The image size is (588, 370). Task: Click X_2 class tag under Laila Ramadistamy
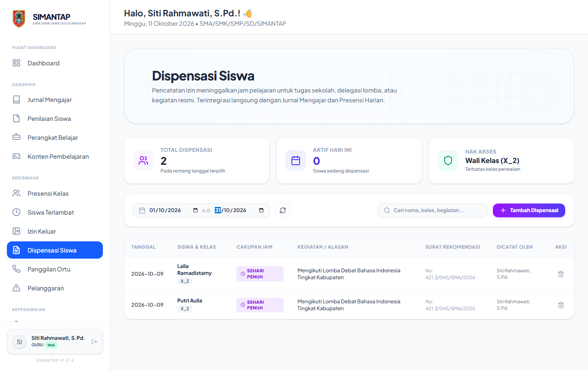(185, 281)
